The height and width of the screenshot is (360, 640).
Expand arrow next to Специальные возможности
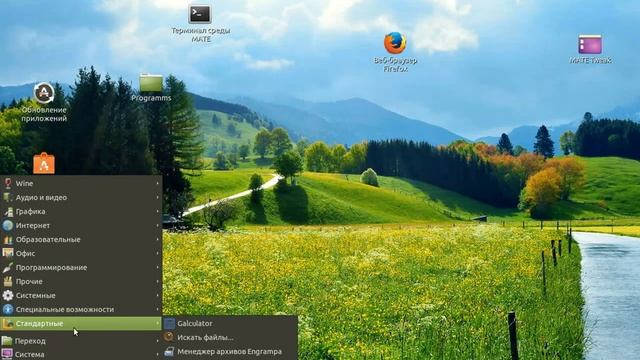pos(158,309)
